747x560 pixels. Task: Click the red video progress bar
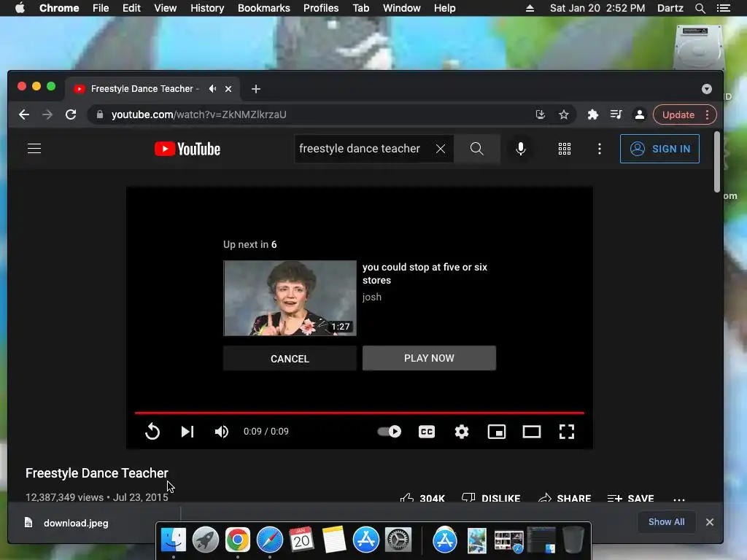click(x=359, y=413)
